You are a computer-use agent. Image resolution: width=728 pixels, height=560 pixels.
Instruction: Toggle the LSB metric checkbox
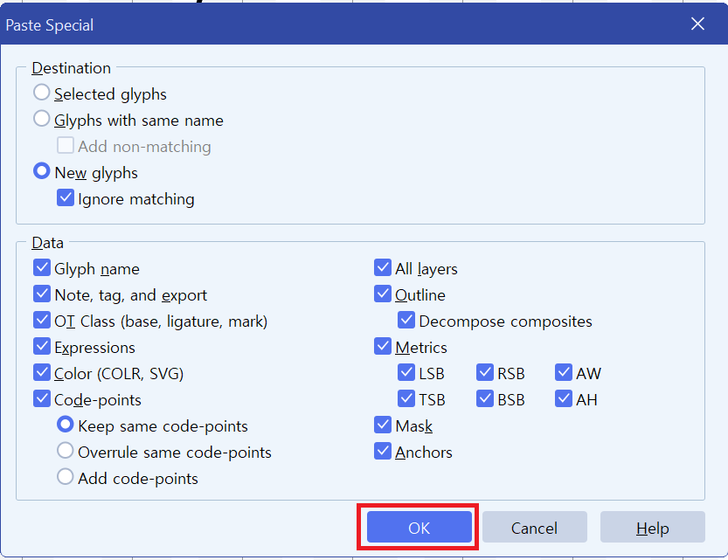(406, 372)
